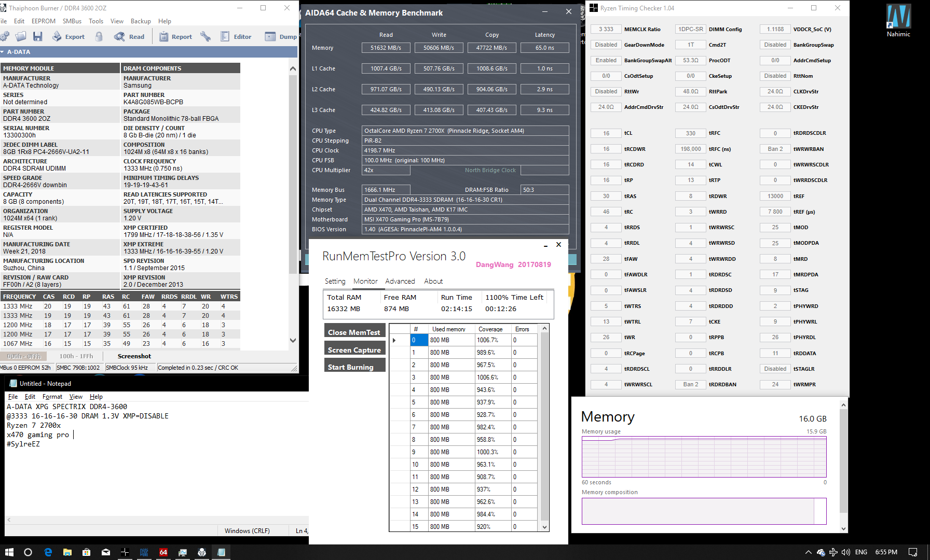Click the airplane mode tray icon
Image resolution: width=930 pixels, height=560 pixels.
pyautogui.click(x=833, y=552)
